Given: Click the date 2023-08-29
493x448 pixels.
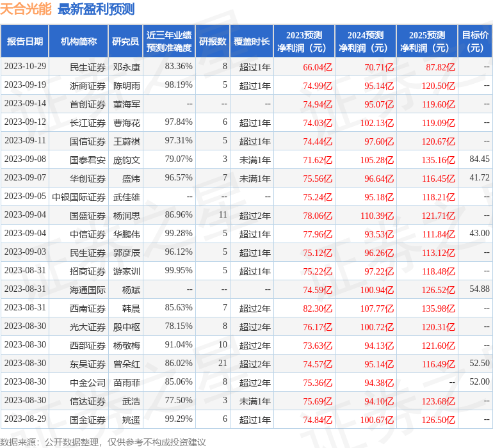Looking at the screenshot, I should pyautogui.click(x=25, y=419).
